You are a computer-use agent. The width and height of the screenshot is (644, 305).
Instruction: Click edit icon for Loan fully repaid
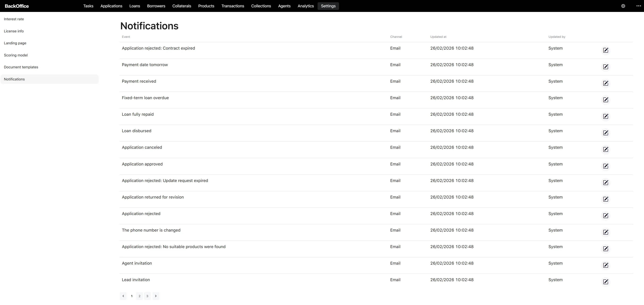605,116
